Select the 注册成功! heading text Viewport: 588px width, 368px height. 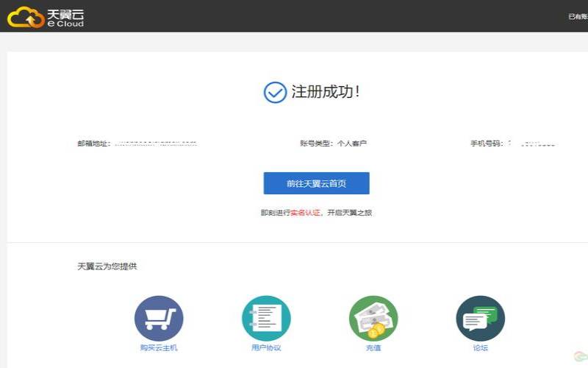click(x=326, y=91)
